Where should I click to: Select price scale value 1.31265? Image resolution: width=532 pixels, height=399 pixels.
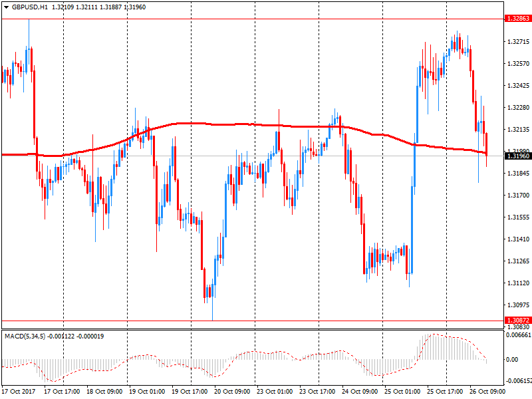[x=518, y=261]
